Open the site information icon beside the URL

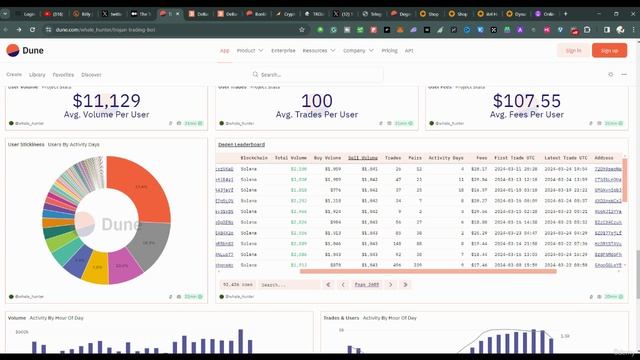coord(48,30)
